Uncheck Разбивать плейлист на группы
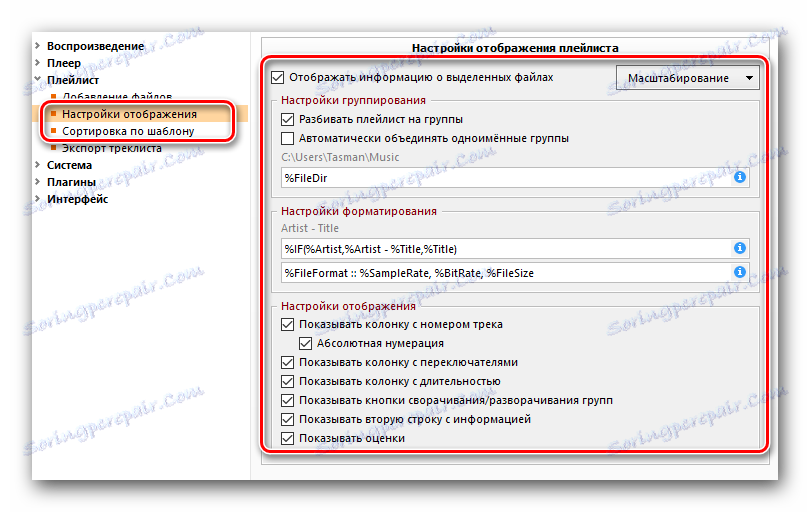Image resolution: width=810 pixels, height=512 pixels. click(x=287, y=119)
